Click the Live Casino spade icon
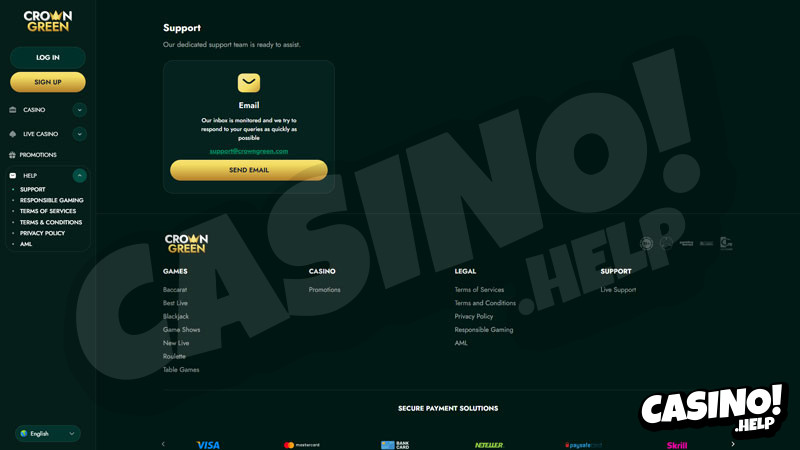Screen dimensions: 800x450 pos(13,134)
